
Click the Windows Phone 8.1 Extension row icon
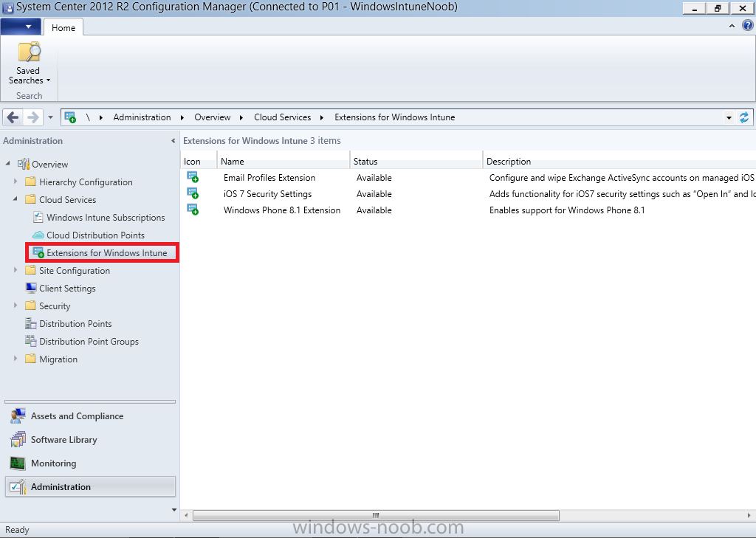(193, 210)
